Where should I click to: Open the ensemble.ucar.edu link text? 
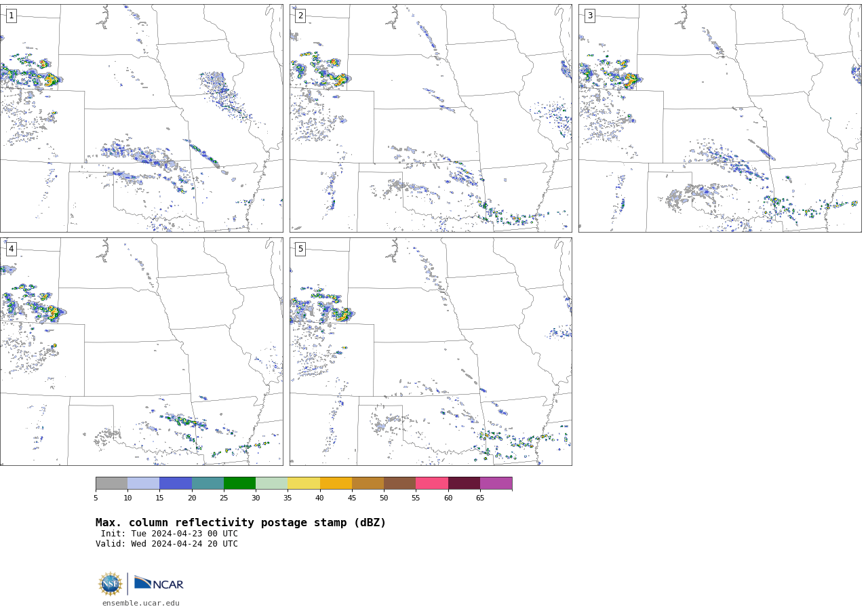pyautogui.click(x=141, y=603)
